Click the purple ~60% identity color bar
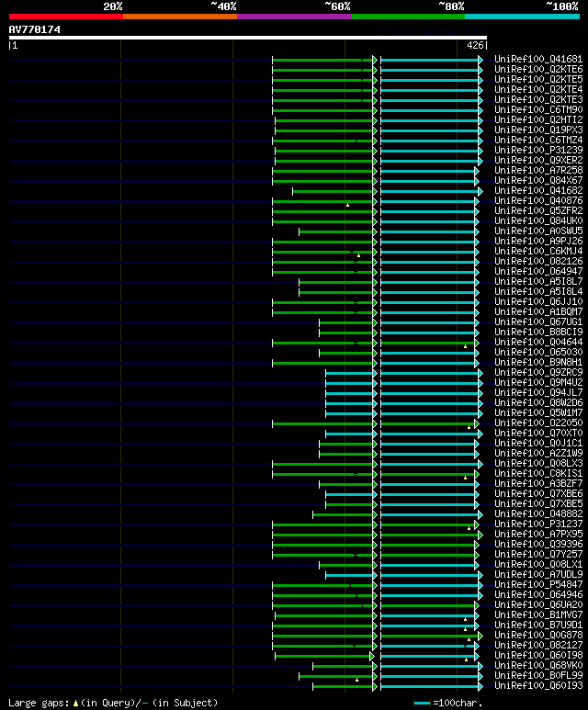This screenshot has width=588, height=710. click(x=294, y=17)
